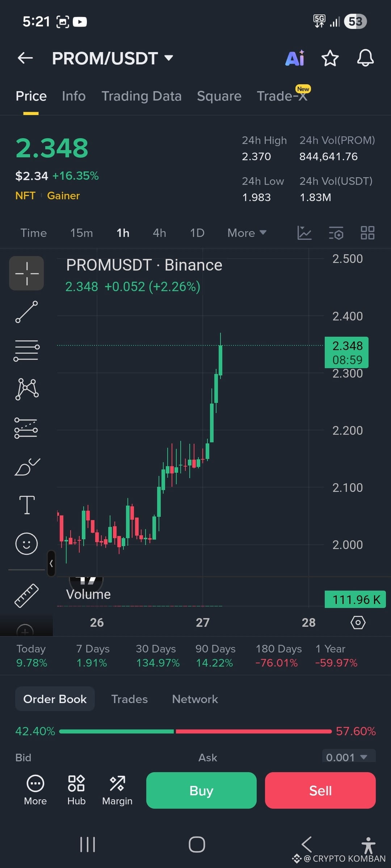Select the 1h chart interval
The width and height of the screenshot is (391, 868).
tap(123, 233)
